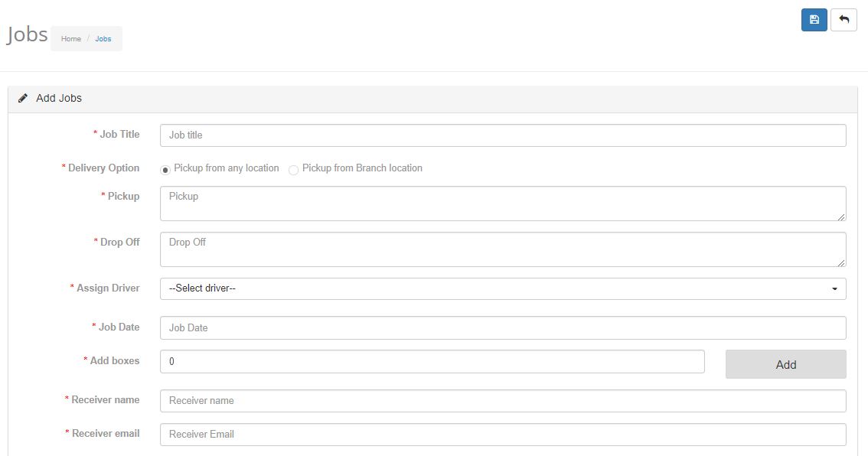The height and width of the screenshot is (456, 868).
Task: Focus the Receiver Email field
Action: [x=503, y=435]
